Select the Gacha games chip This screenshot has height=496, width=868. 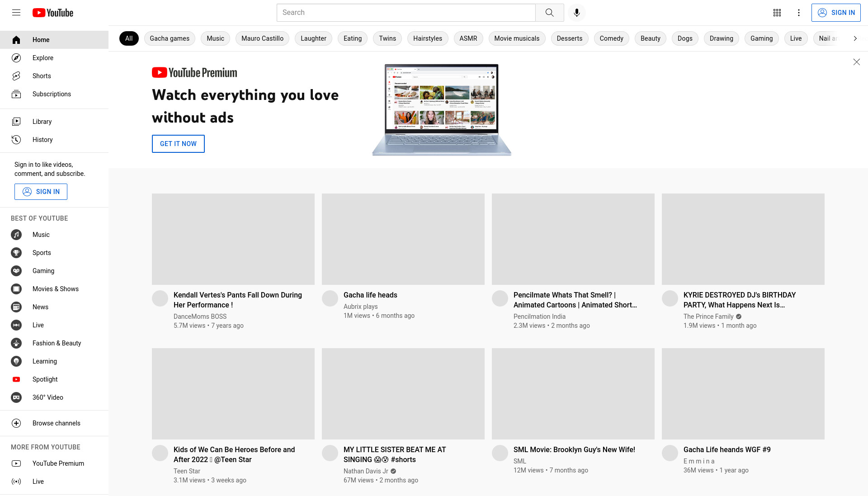pos(170,38)
